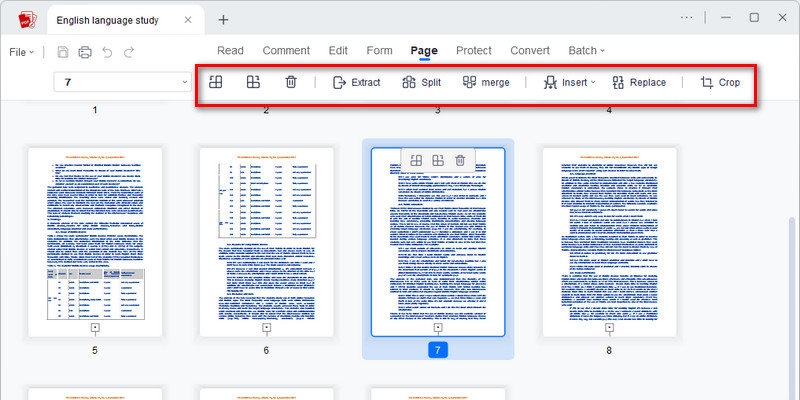This screenshot has height=400, width=800.
Task: Click rotate right icon in the toolbar
Action: 253,82
